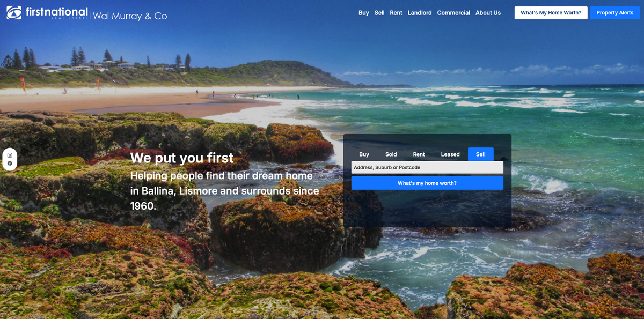Open the Facebook social icon

pos(10,163)
